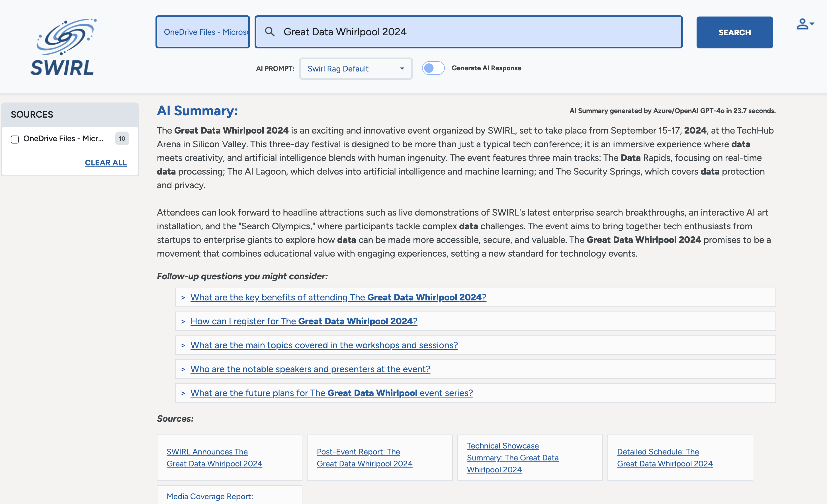This screenshot has width=827, height=504.
Task: Check the OneDrive Files source checkbox
Action: pyautogui.click(x=15, y=139)
